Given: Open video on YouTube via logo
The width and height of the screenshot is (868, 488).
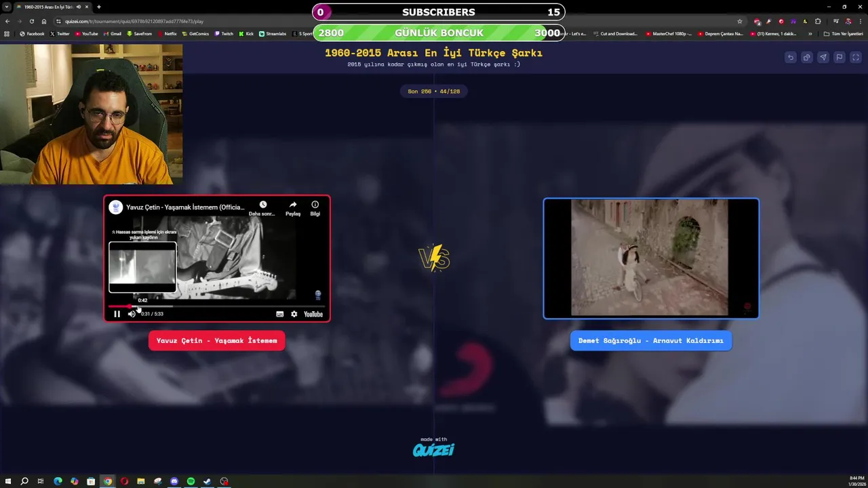Looking at the screenshot, I should [x=313, y=314].
